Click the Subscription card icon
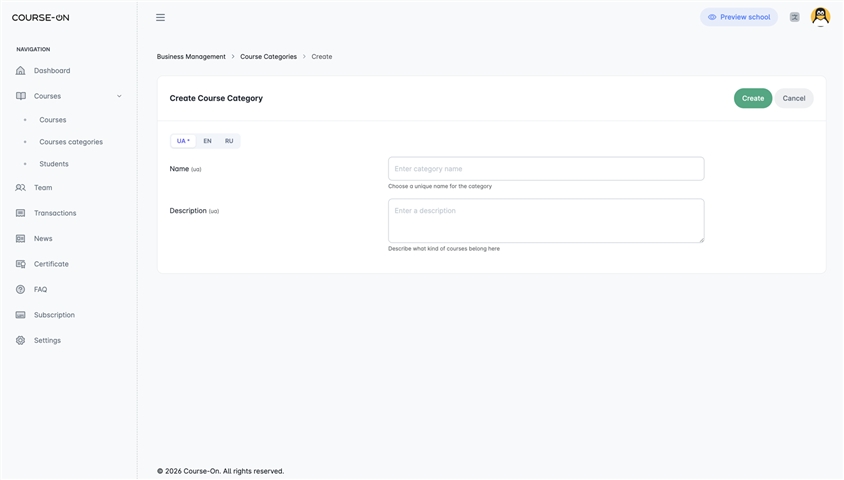This screenshot has width=844, height=480. coord(20,315)
